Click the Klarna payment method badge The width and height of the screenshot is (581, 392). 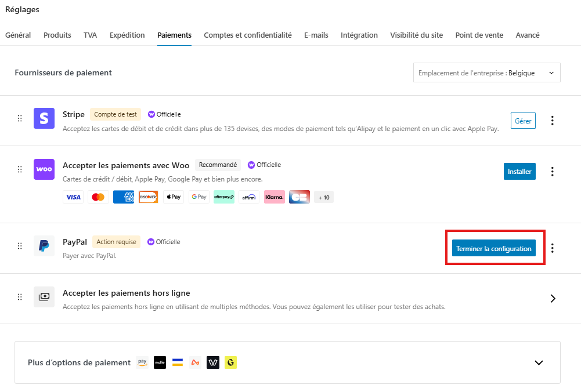[x=274, y=197]
